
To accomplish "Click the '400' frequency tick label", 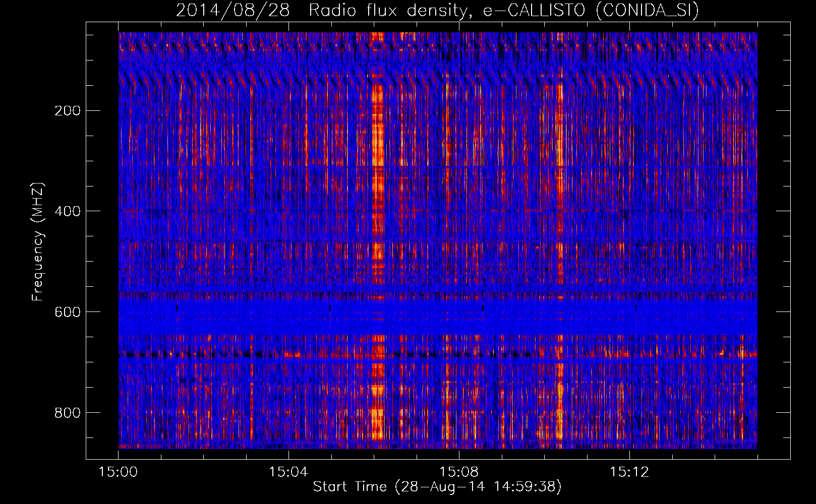I will 68,211.
